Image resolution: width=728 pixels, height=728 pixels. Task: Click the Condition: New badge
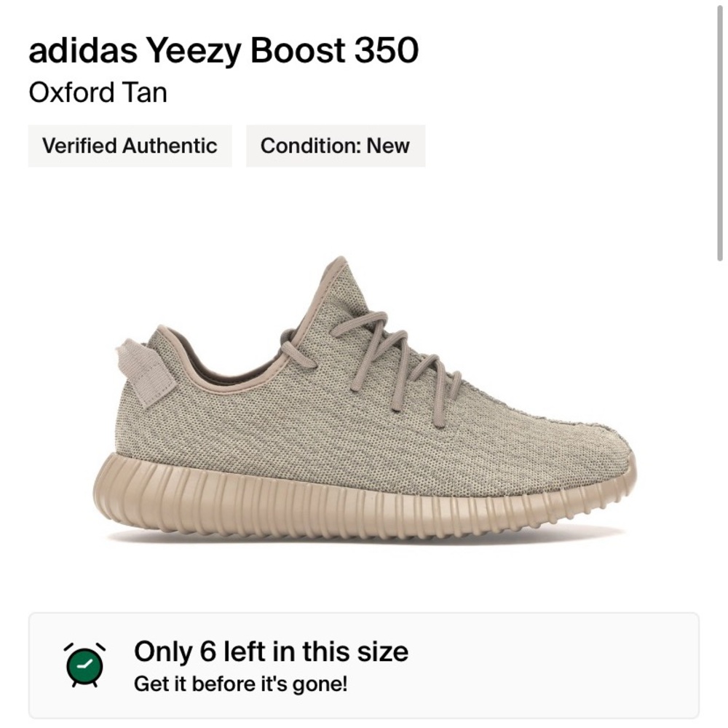[336, 146]
